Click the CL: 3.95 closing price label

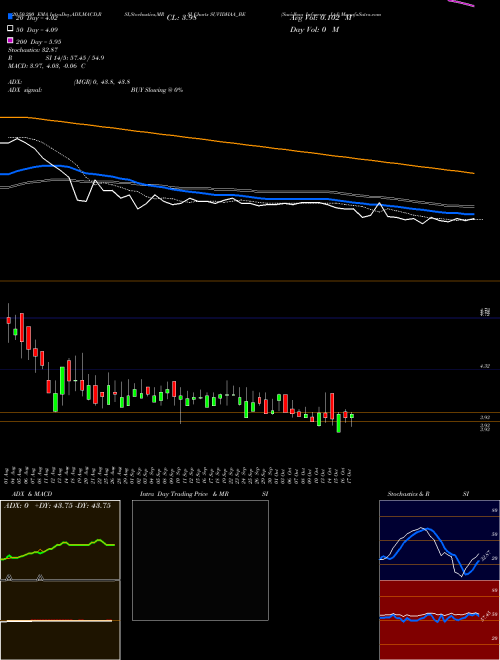181,18
